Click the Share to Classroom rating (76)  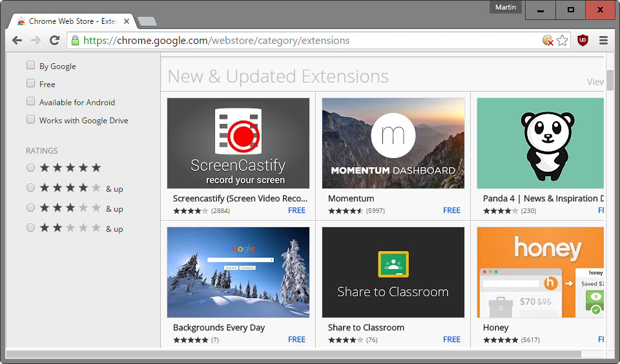pos(353,340)
